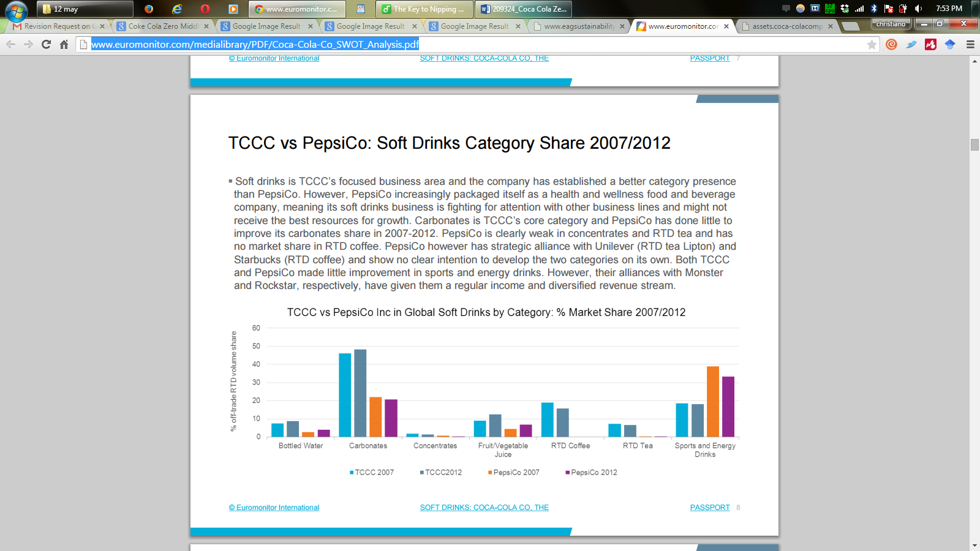Go back with the browser back arrow
This screenshot has width=980, height=551.
point(11,44)
